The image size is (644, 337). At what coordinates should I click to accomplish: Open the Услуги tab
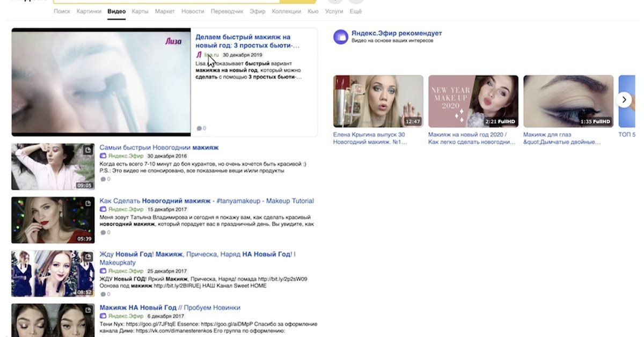[334, 11]
